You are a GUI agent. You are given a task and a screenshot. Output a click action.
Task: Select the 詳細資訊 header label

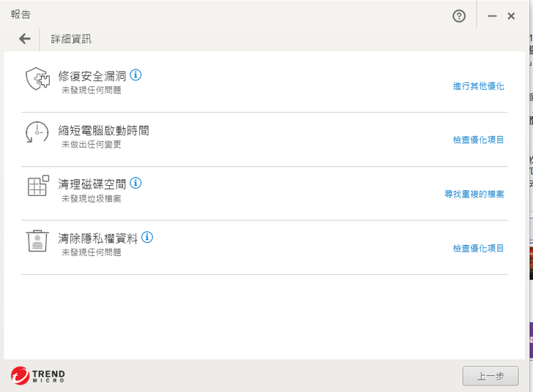[x=71, y=39]
